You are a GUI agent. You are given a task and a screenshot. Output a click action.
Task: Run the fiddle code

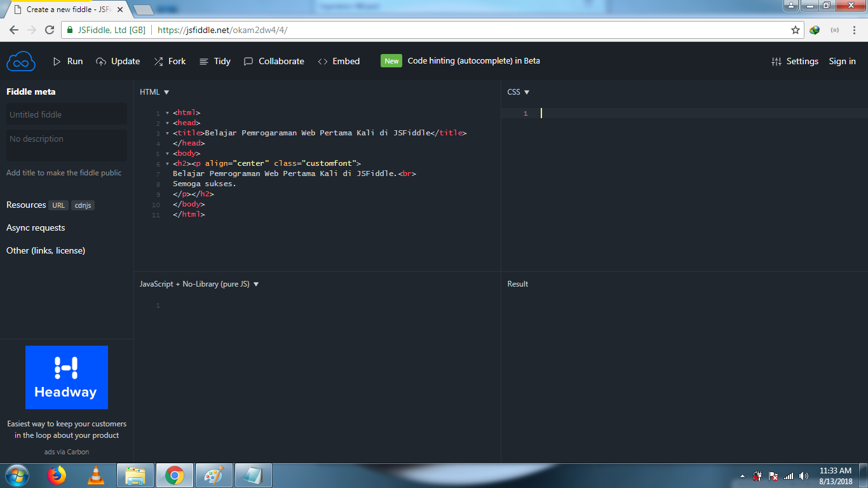[67, 61]
